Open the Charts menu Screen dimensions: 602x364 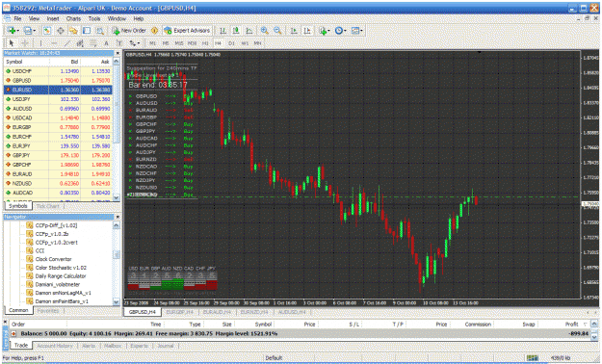(x=73, y=18)
